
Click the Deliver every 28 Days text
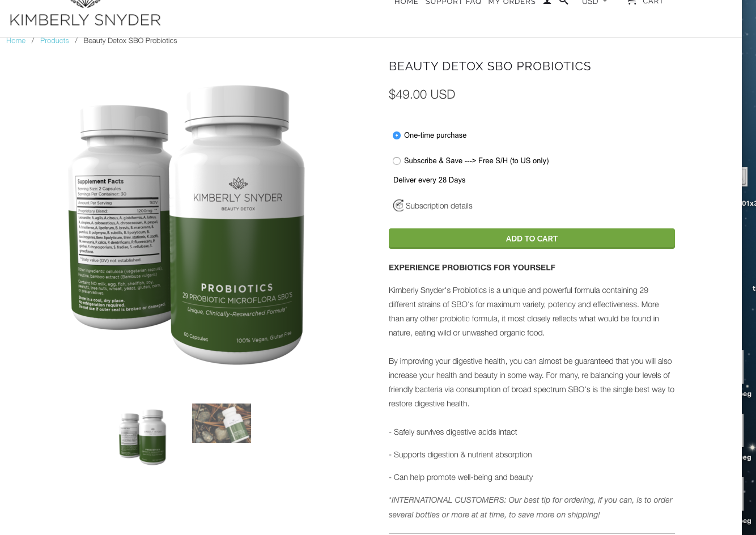(429, 180)
